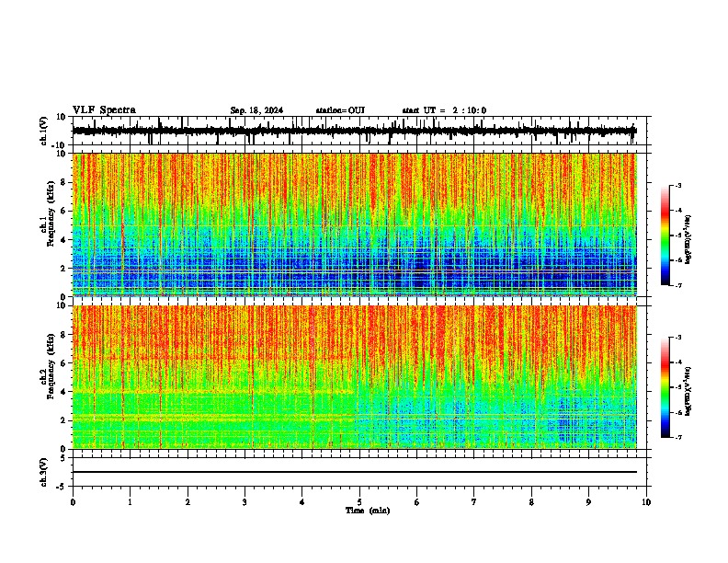Click the ch.1 'Frequency (kHz)' axis label
The height and width of the screenshot is (563, 728).
51,214
